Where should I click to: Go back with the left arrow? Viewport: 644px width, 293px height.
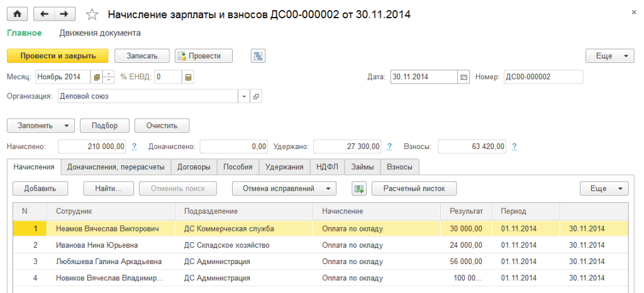coord(43,14)
